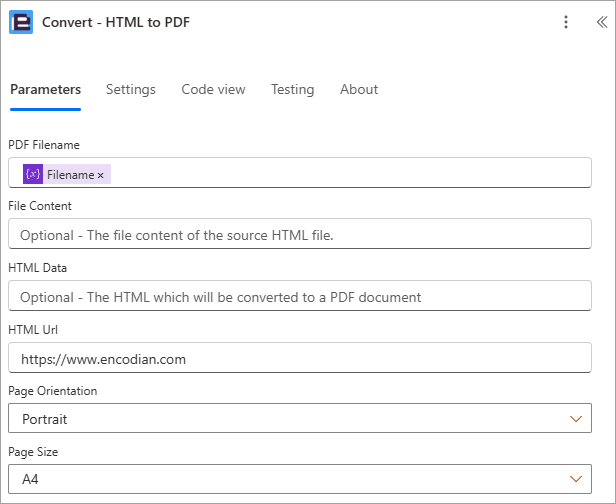Viewport: 616px width, 504px height.
Task: Open the three-dot more options menu
Action: tap(566, 22)
